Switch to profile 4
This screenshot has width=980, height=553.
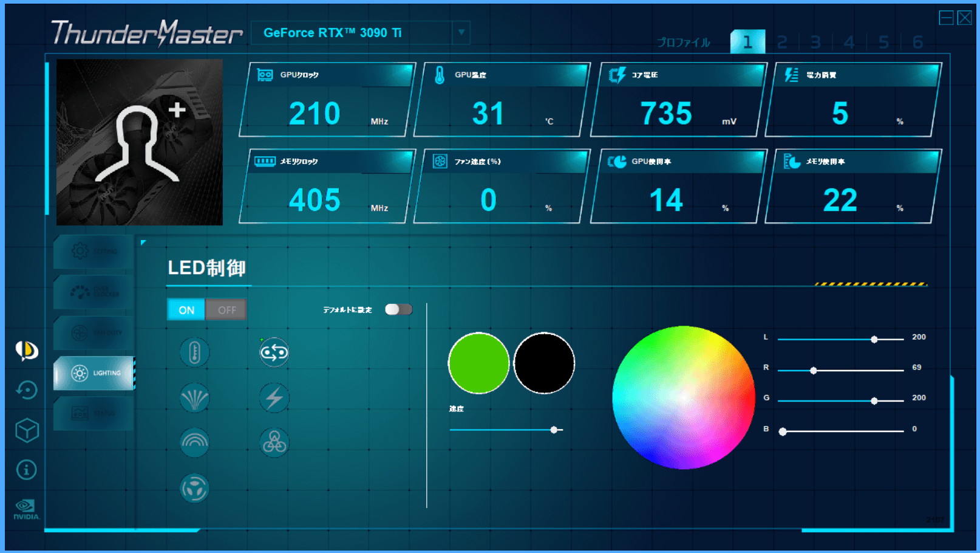click(x=849, y=42)
